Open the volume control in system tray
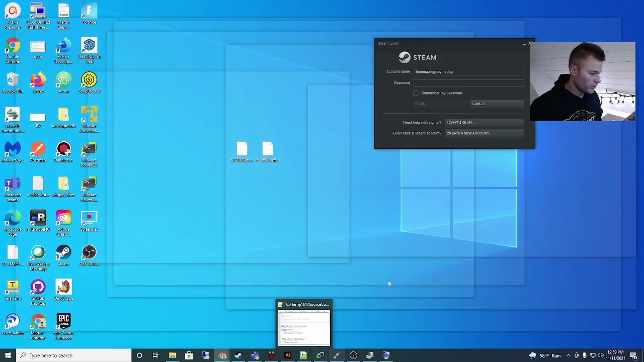Image resolution: width=644 pixels, height=362 pixels. (600, 355)
